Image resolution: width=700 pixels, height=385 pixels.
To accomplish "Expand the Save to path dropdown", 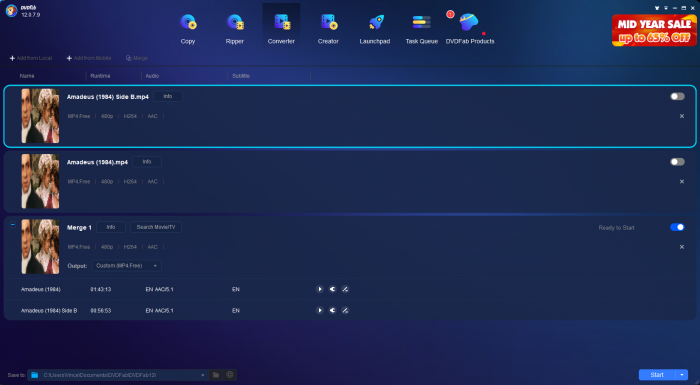I will coord(203,375).
